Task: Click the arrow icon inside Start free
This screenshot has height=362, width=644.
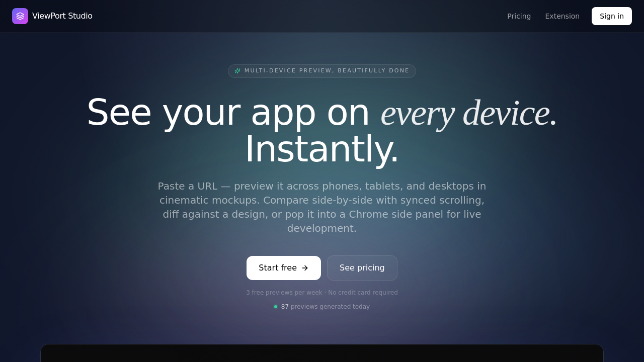Action: 305,268
